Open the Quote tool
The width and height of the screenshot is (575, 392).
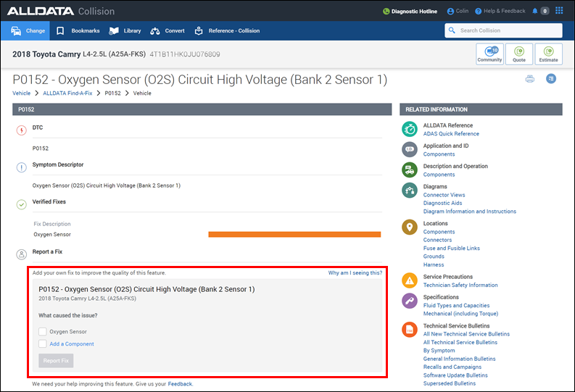[519, 54]
